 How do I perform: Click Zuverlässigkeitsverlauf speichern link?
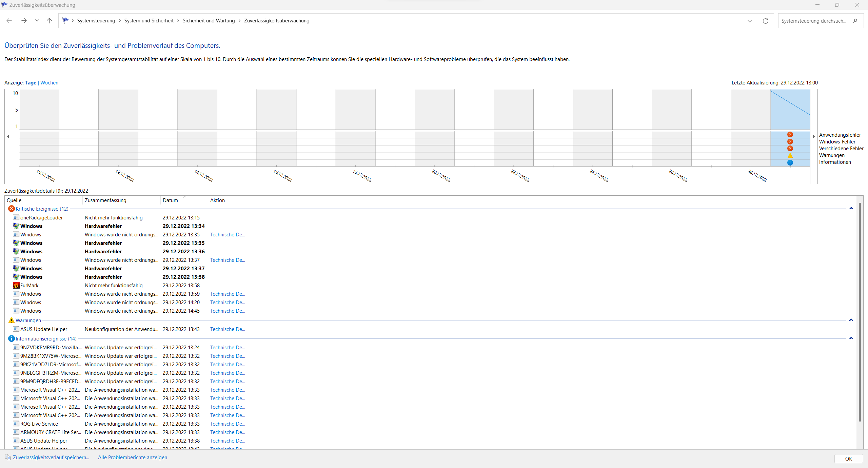tap(51, 457)
